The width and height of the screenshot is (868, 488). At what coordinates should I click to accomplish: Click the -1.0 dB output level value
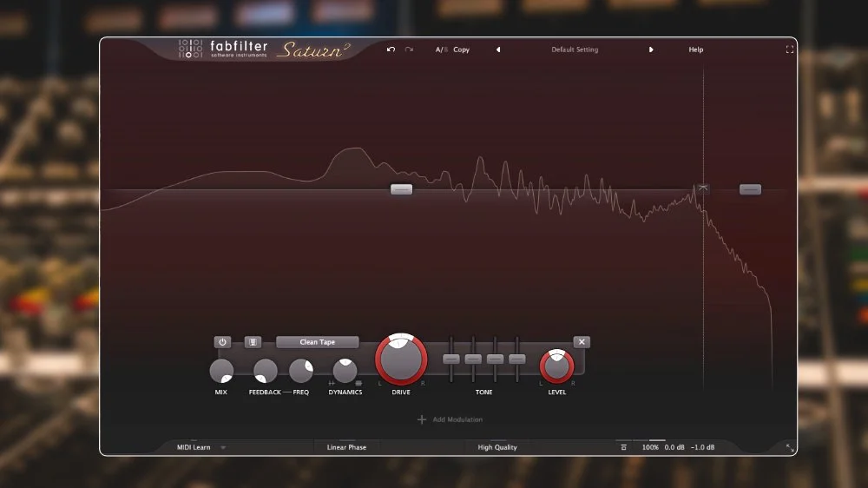pyautogui.click(x=702, y=447)
